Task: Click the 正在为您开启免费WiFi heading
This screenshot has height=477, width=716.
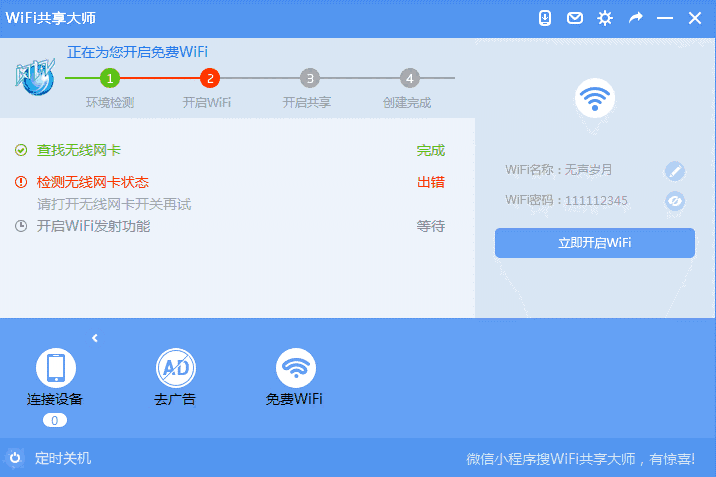Action: click(137, 52)
